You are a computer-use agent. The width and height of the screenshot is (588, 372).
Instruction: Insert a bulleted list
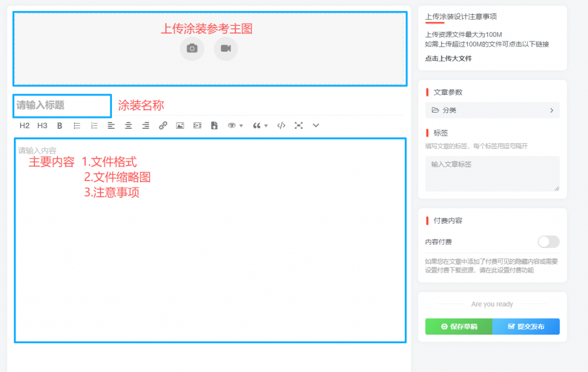coord(77,125)
